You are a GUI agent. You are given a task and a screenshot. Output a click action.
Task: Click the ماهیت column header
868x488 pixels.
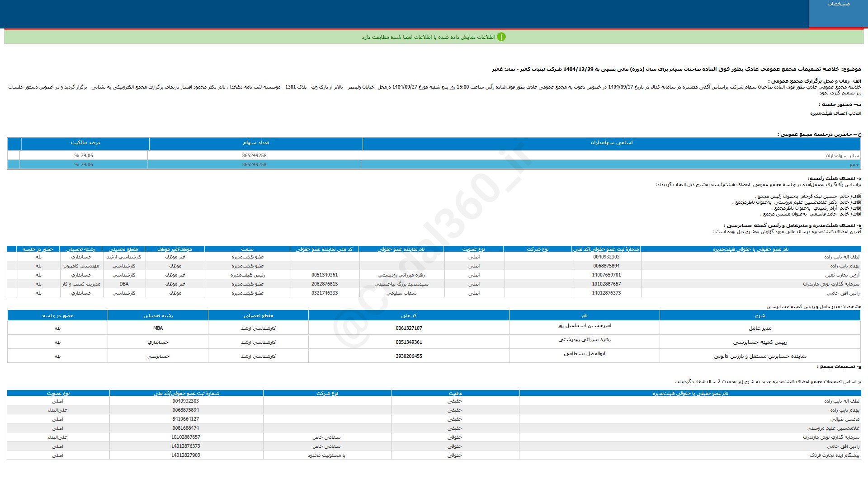455,394
